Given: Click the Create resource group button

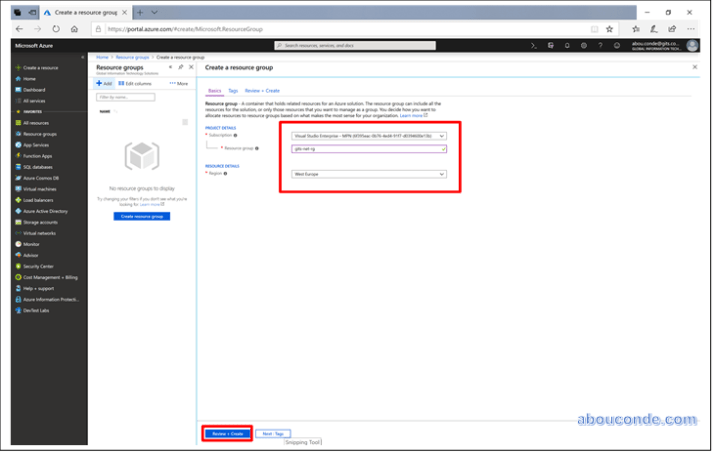Looking at the screenshot, I should click(x=142, y=216).
